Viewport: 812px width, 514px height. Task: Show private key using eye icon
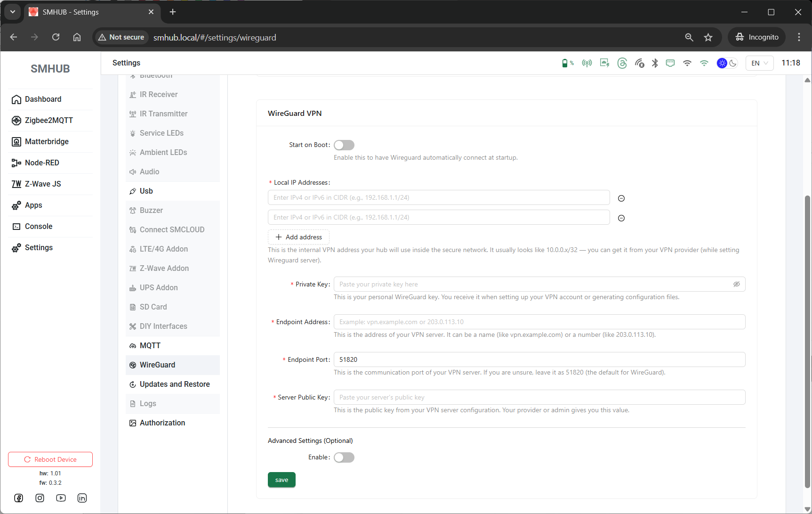click(x=737, y=284)
